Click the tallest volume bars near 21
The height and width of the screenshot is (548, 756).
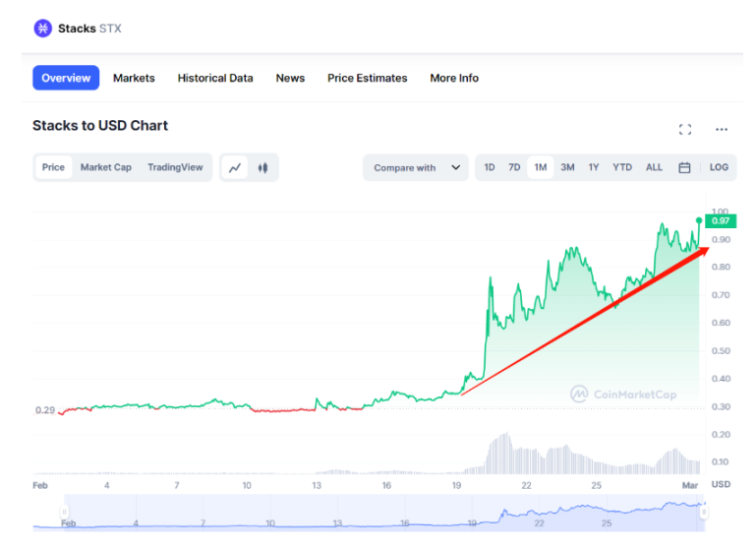coord(501,454)
